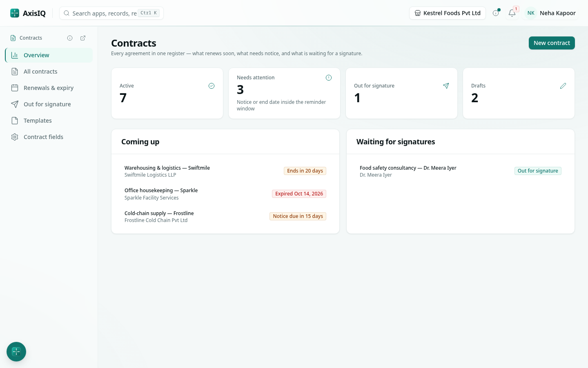
Task: Open Neha Kapoor user menu
Action: 550,13
